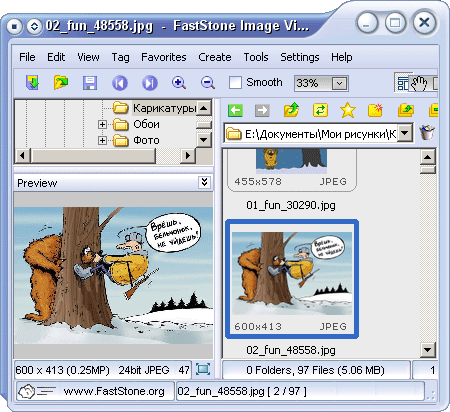Screen dimensions: 450x412
Task: Click the title bar system menu icon
Action: pos(14,26)
